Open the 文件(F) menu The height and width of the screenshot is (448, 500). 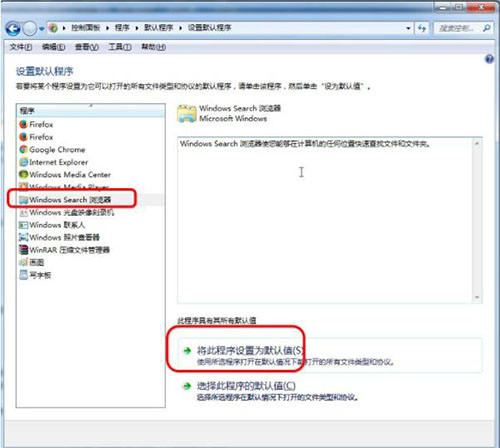(21, 47)
